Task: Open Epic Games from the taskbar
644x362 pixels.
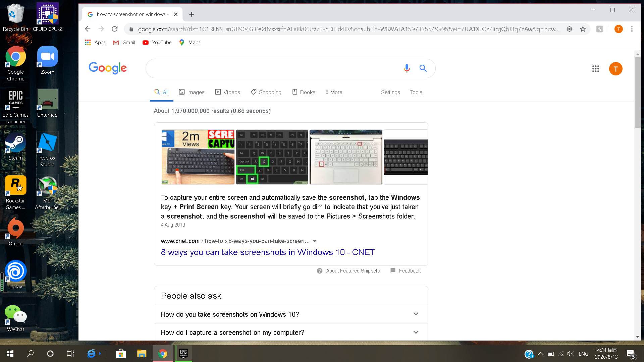Action: [x=183, y=354]
